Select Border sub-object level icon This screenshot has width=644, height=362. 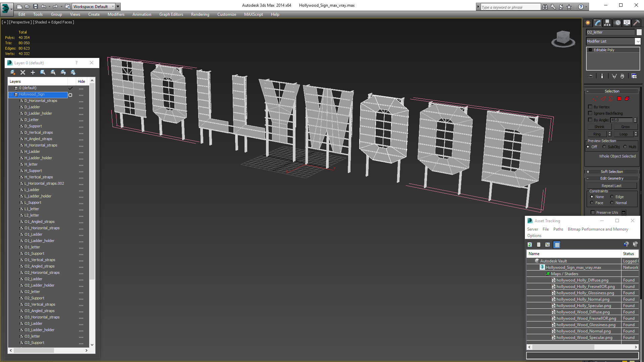point(611,99)
